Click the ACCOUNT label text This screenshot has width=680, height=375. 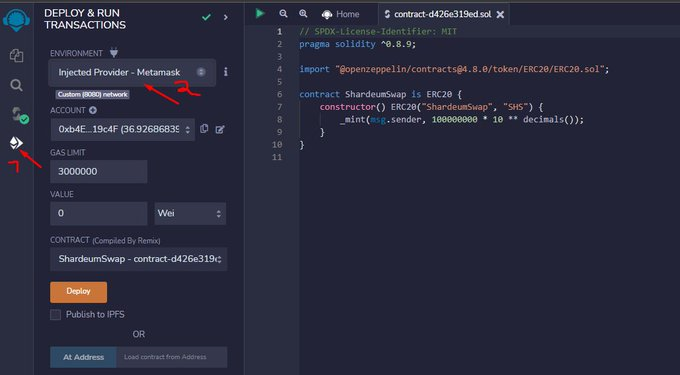[68, 111]
